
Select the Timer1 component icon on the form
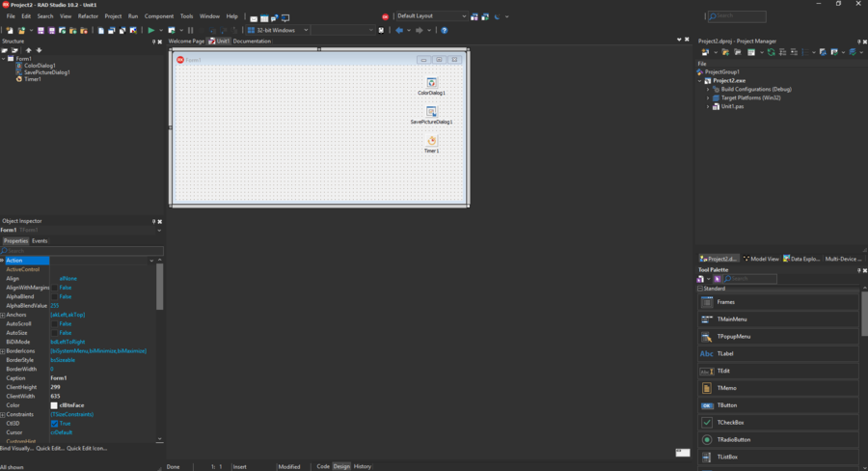pyautogui.click(x=431, y=140)
